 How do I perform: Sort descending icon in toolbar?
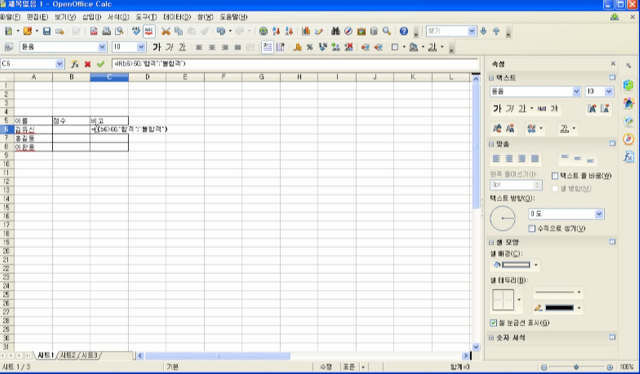click(x=289, y=31)
